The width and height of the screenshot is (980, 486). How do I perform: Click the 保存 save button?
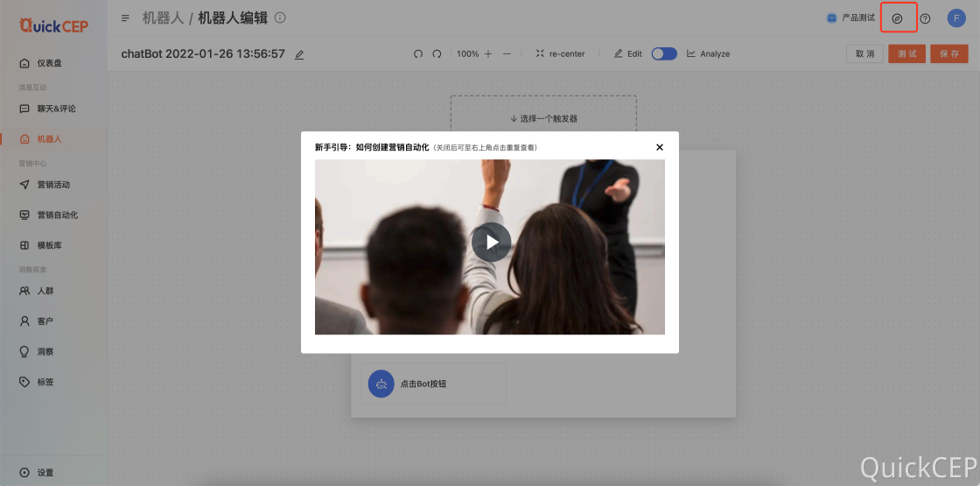[949, 53]
